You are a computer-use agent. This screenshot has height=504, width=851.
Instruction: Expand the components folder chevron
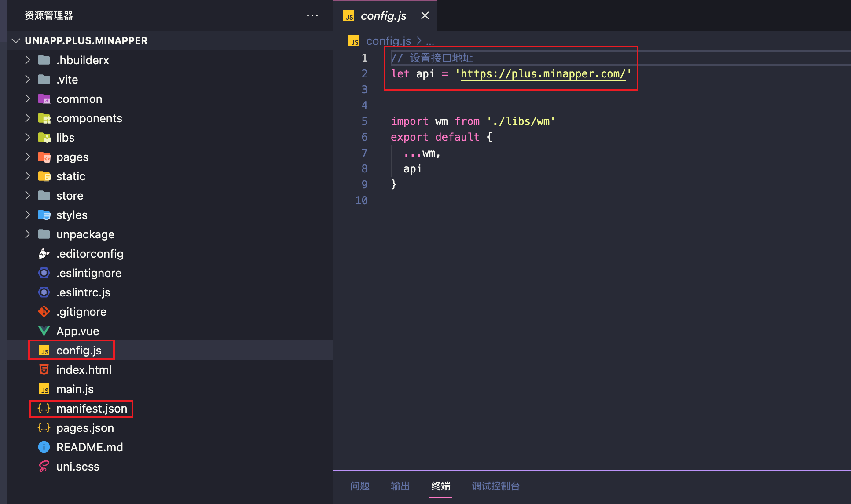(x=28, y=118)
